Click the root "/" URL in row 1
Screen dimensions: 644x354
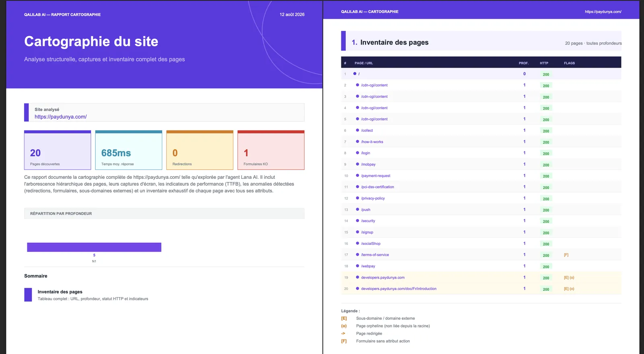point(359,74)
